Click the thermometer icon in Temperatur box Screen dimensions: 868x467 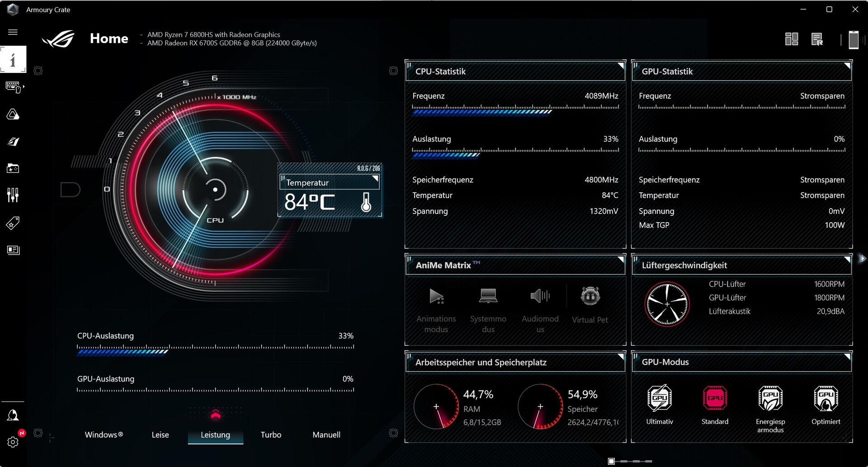click(366, 202)
